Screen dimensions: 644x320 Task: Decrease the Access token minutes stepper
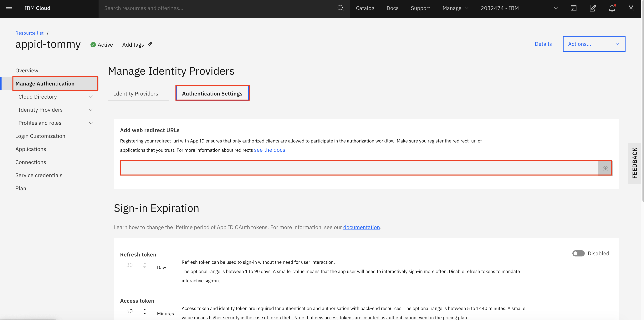[x=145, y=313]
